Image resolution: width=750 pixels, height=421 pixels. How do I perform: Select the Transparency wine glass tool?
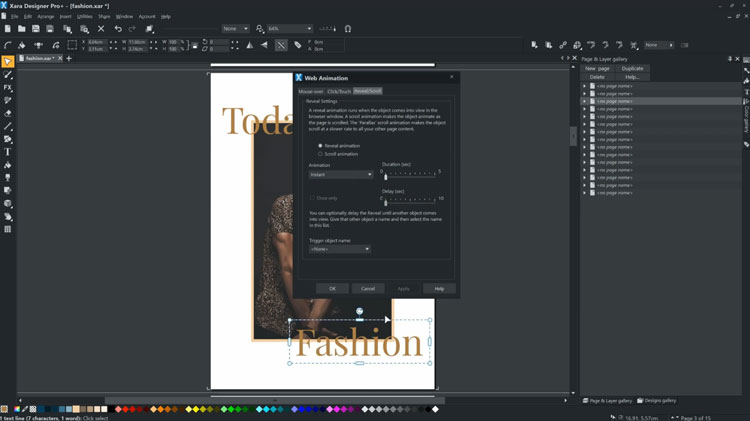point(8,177)
